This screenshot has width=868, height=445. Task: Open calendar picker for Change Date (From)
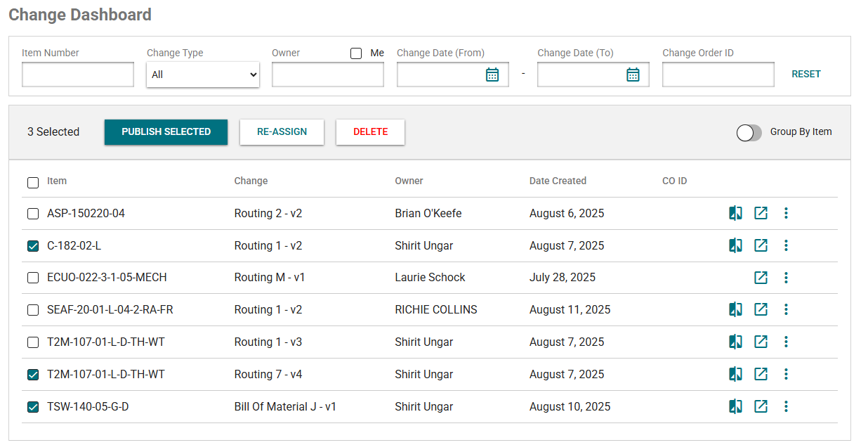click(x=492, y=75)
